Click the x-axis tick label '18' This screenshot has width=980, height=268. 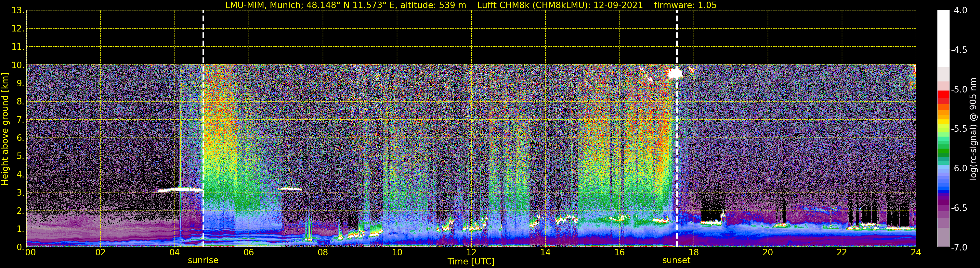tap(694, 252)
